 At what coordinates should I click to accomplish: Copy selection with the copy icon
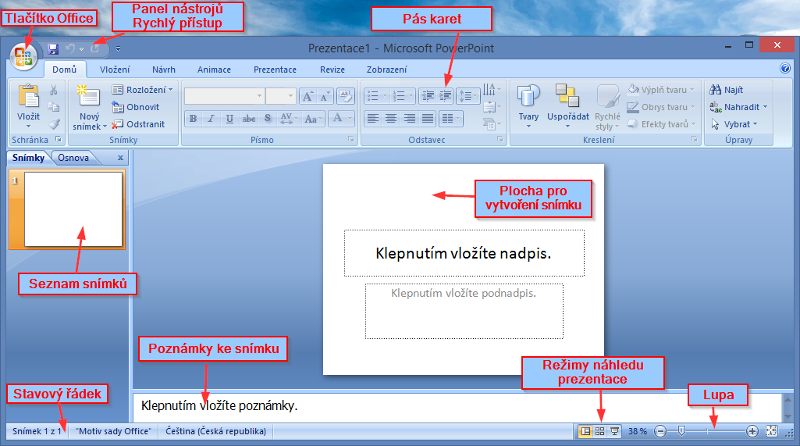(x=53, y=107)
